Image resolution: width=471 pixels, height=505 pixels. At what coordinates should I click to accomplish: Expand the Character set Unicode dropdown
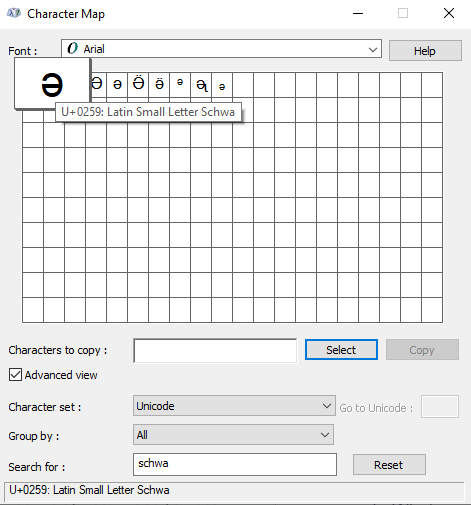[x=234, y=406]
